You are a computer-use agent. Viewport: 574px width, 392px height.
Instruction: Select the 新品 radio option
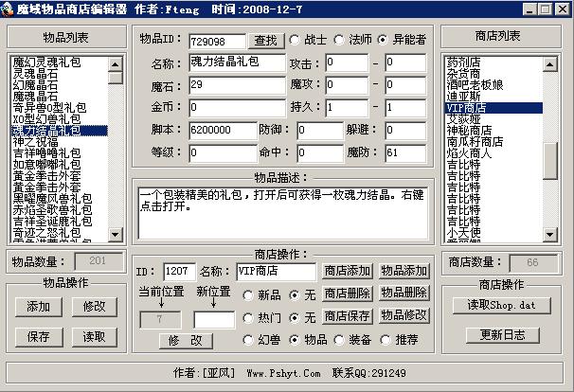click(x=248, y=294)
